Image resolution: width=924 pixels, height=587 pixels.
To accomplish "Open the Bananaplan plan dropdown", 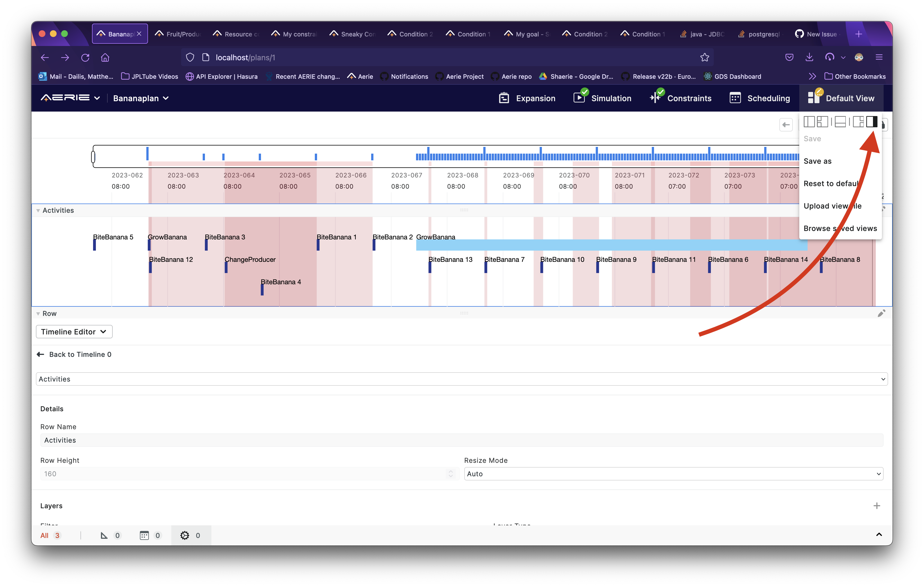I will pyautogui.click(x=140, y=98).
